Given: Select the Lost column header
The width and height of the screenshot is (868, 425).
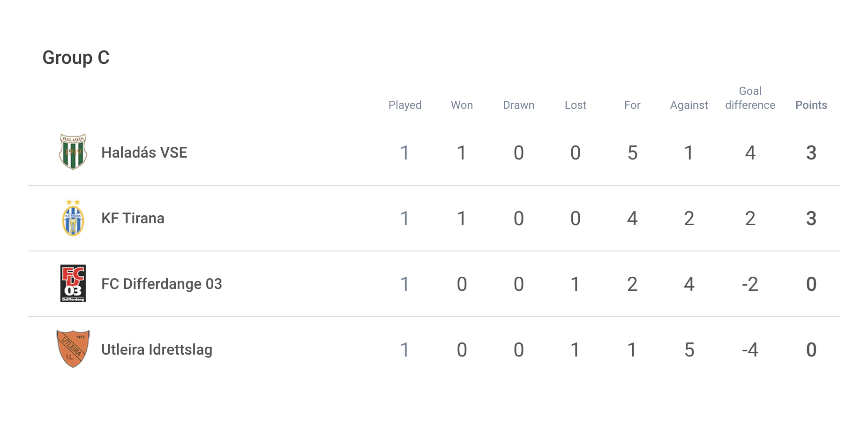Looking at the screenshot, I should click(x=576, y=105).
